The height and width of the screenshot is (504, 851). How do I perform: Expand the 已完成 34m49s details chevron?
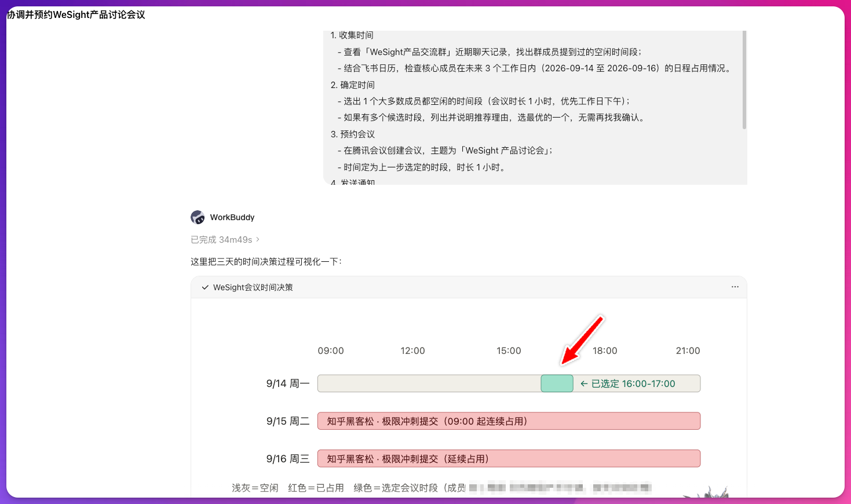point(258,239)
